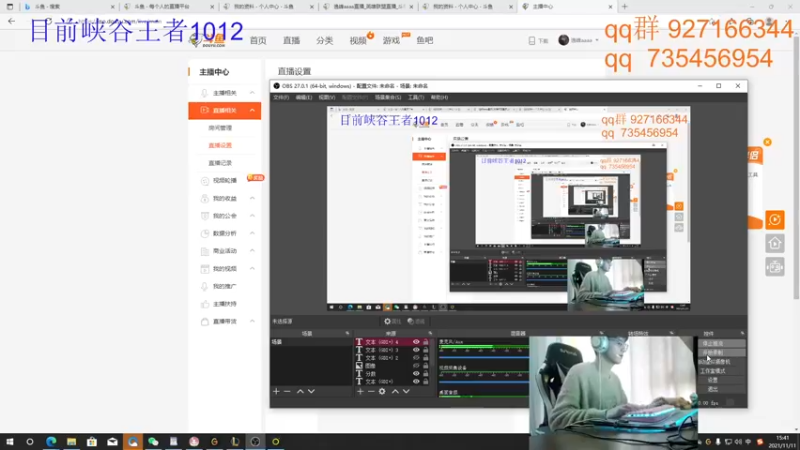The height and width of the screenshot is (450, 800).
Task: Toggle visibility of 文本 (GDI+) 2 source
Action: point(416,358)
